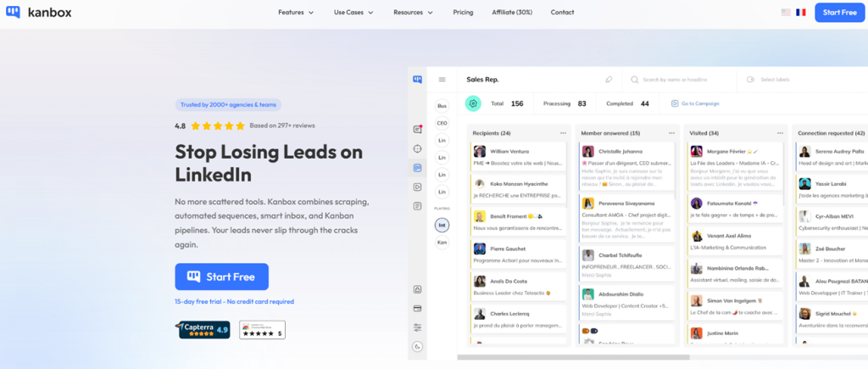
Task: Click the Chrome Web Store five-star badge
Action: (x=263, y=330)
